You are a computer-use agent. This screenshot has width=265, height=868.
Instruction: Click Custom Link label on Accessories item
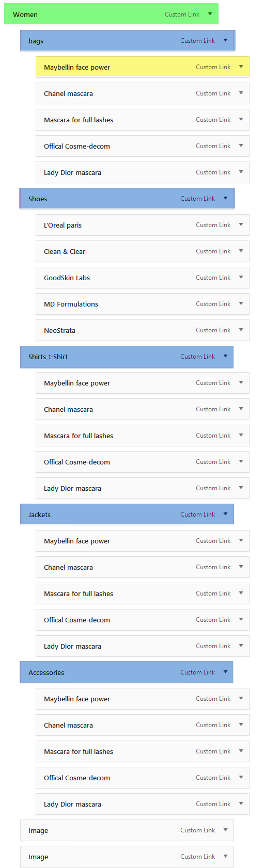click(x=198, y=672)
